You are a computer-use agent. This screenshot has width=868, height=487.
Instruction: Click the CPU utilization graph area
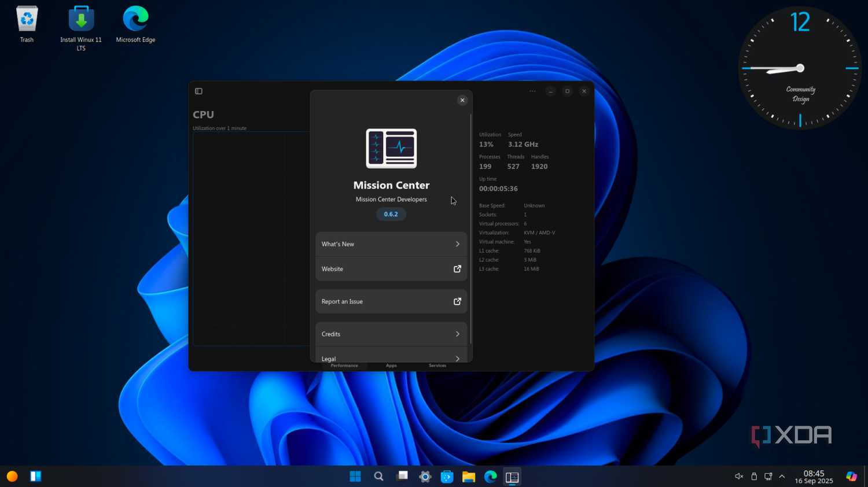(252, 239)
